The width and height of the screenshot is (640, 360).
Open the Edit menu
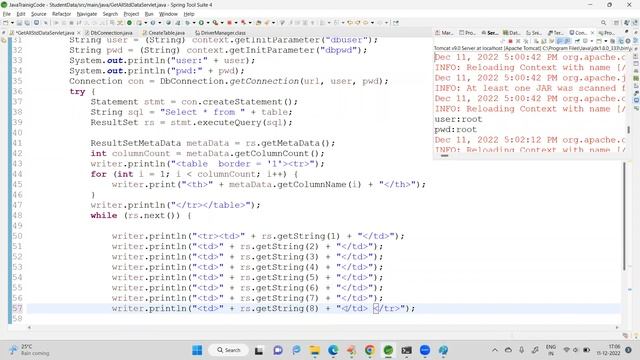point(21,14)
